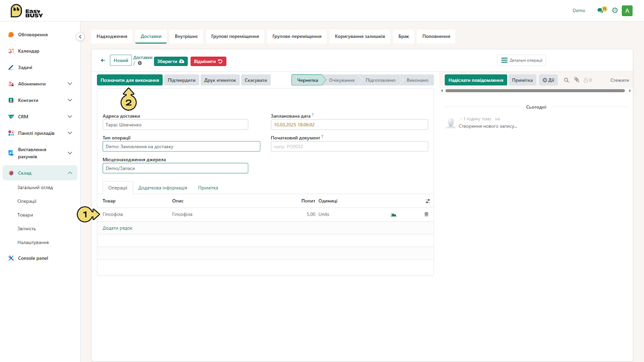Image resolution: width=644 pixels, height=362 pixels.
Task: Click the Адреса доставки field
Action: 175,125
